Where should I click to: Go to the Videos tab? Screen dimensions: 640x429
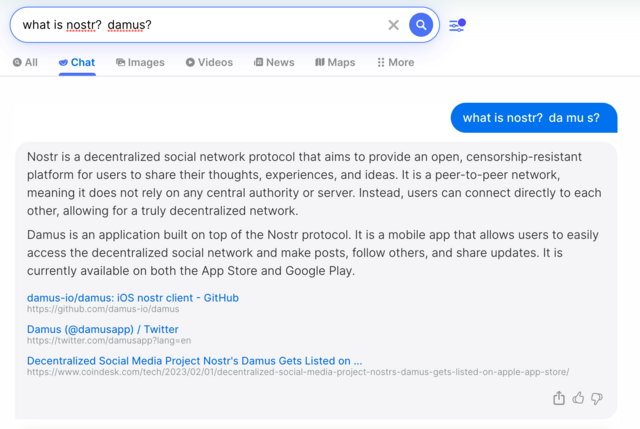click(x=209, y=62)
